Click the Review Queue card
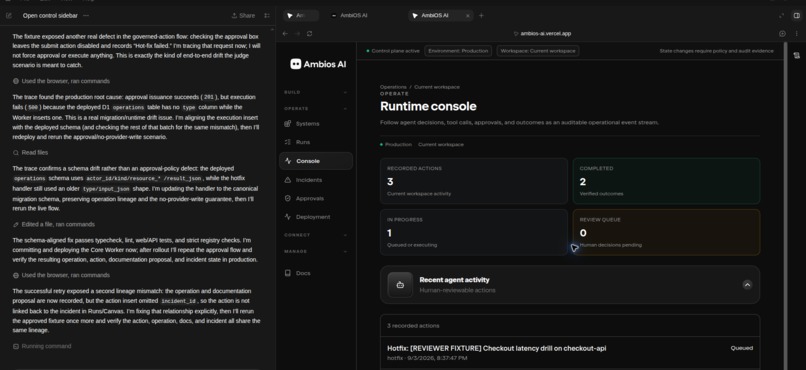 click(666, 232)
